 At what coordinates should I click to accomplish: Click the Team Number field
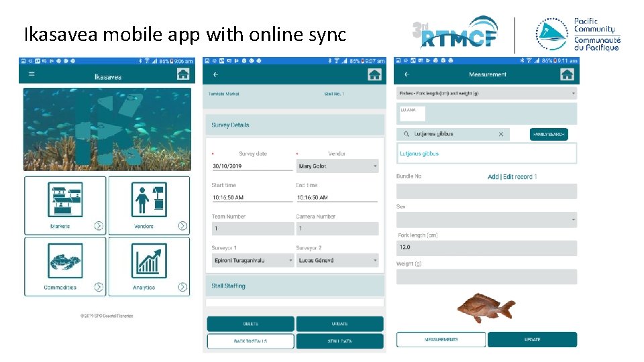pos(253,229)
